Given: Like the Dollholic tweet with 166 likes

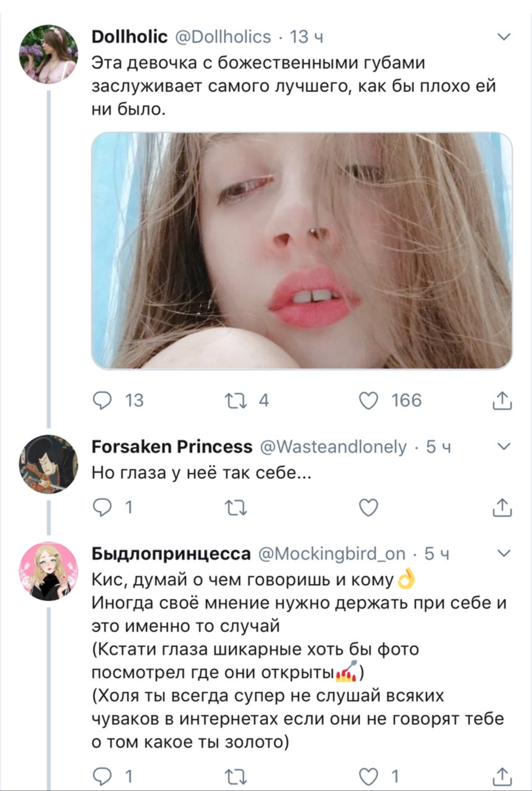Looking at the screenshot, I should tap(369, 401).
